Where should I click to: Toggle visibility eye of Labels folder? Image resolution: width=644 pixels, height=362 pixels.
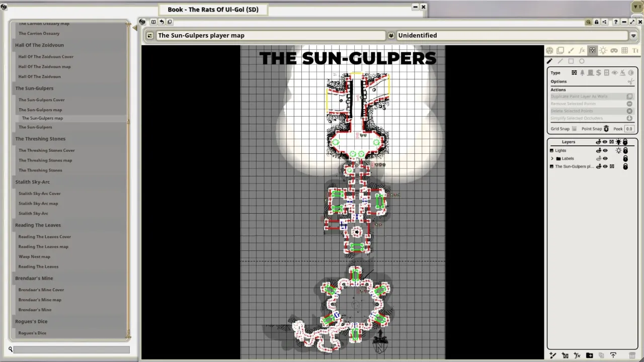(x=605, y=158)
